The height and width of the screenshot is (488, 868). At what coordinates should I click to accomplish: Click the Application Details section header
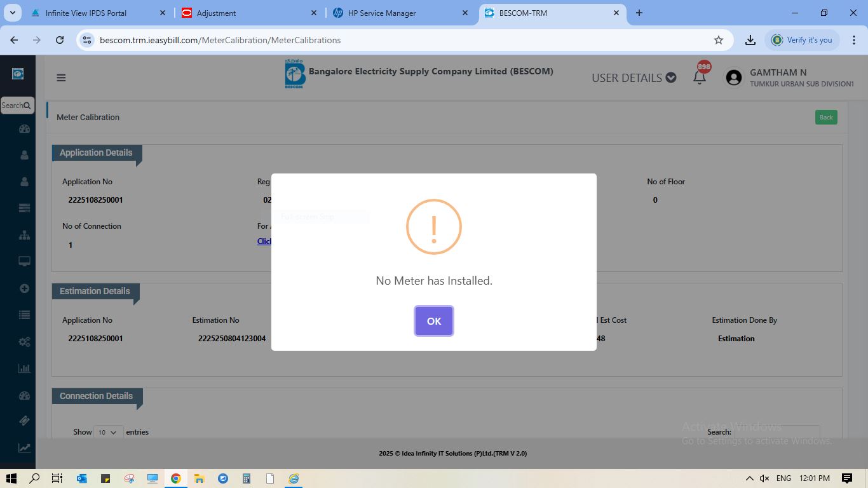[96, 152]
